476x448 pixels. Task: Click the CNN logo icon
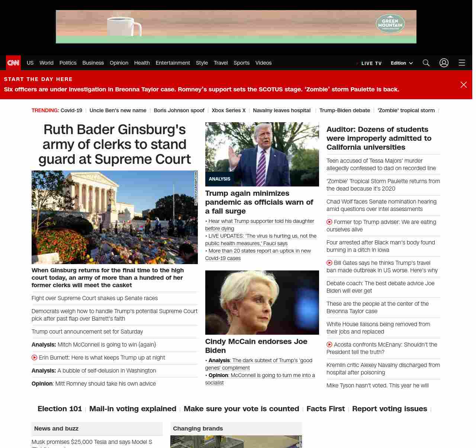coord(13,63)
